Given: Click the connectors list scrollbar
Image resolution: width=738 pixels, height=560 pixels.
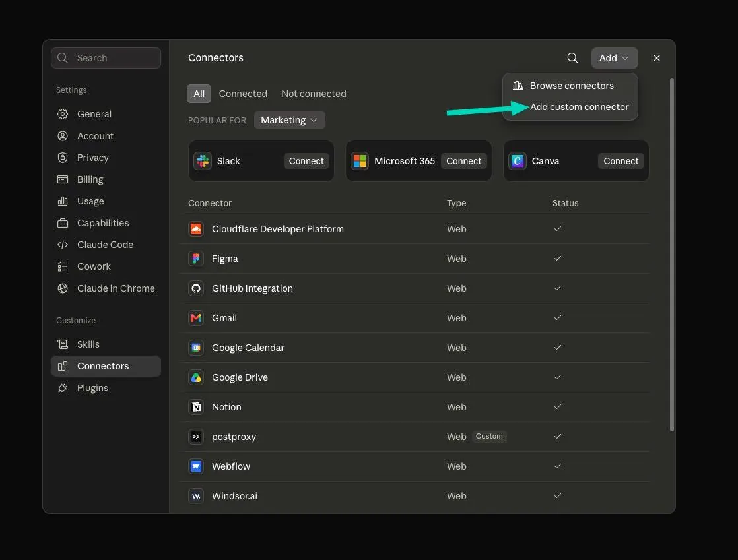Looking at the screenshot, I should (671, 254).
